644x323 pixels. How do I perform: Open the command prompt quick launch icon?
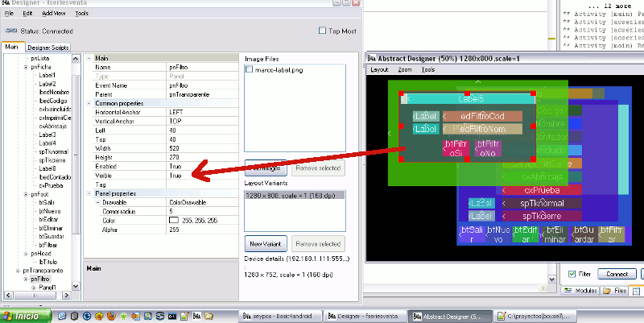172,316
